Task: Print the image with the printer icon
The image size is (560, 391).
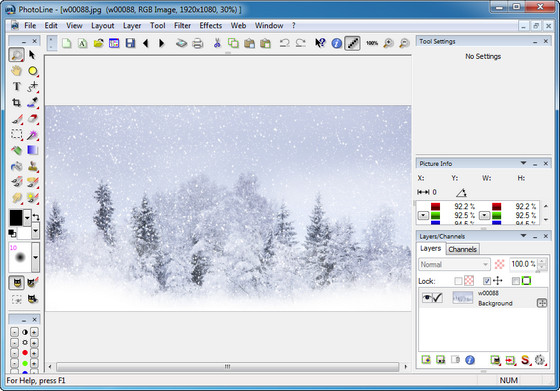Action: (x=198, y=43)
